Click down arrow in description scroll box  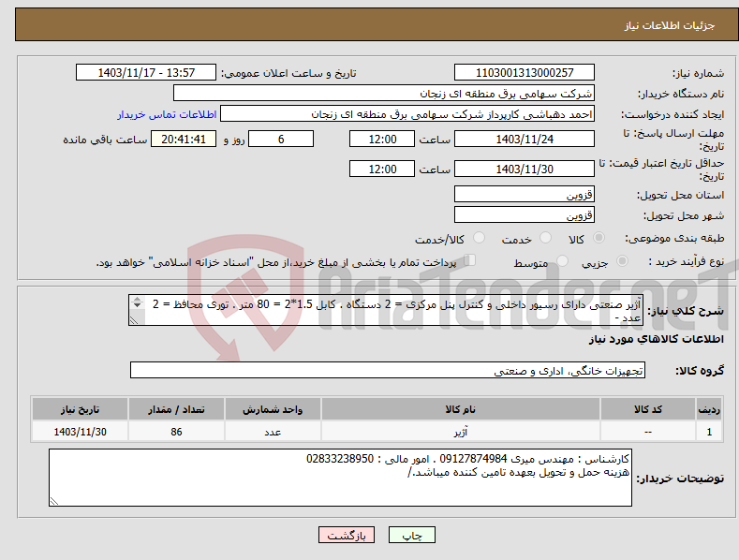coord(137,305)
